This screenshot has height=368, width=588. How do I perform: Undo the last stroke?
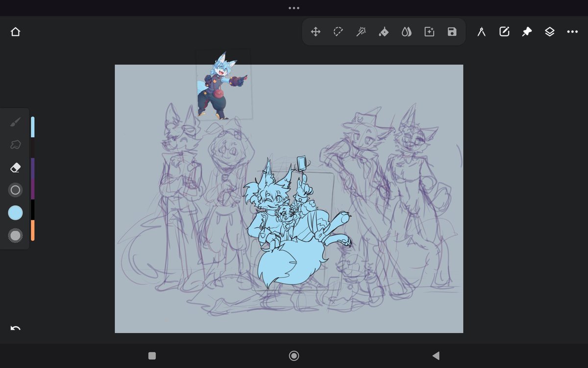coord(15,328)
